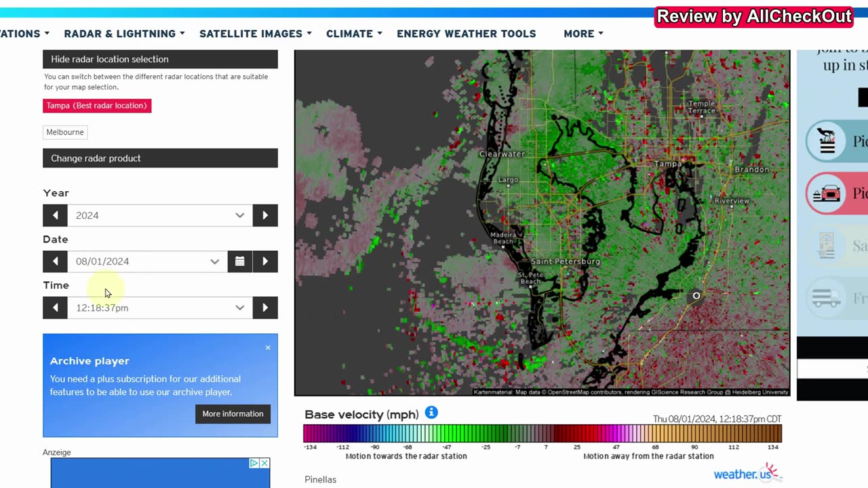Viewport: 868px width, 488px height.
Task: Click the radar station marker on map
Action: [x=696, y=296]
